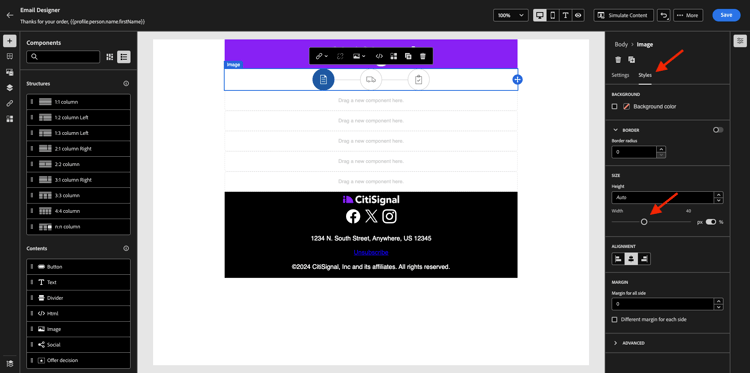Switch to desktop preview mode
The image size is (750, 373).
[540, 15]
